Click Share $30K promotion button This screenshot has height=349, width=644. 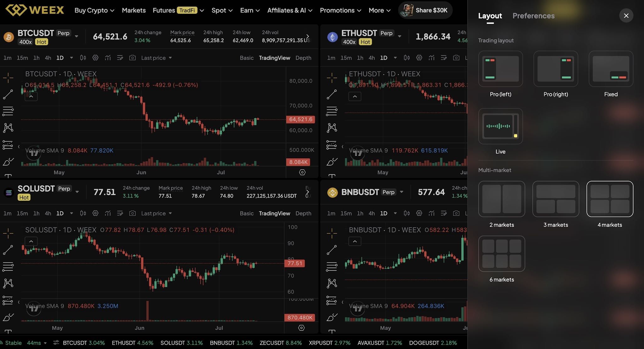coord(425,10)
